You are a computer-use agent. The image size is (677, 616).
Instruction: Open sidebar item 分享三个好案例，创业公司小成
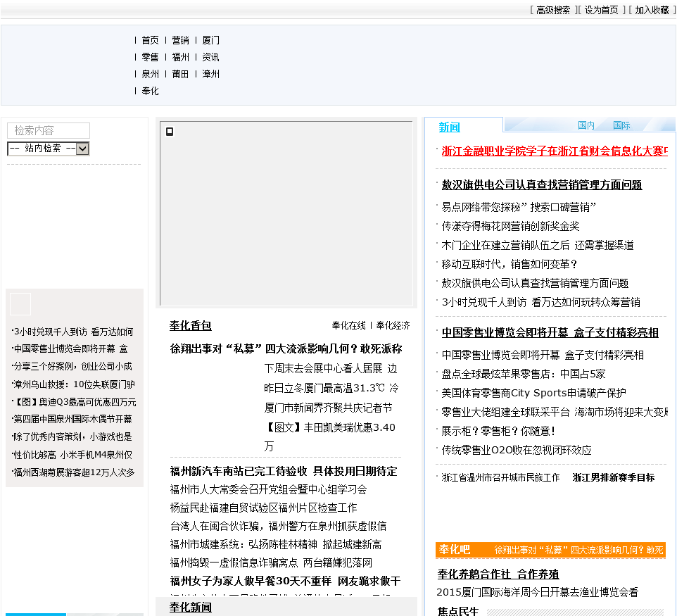click(x=72, y=366)
